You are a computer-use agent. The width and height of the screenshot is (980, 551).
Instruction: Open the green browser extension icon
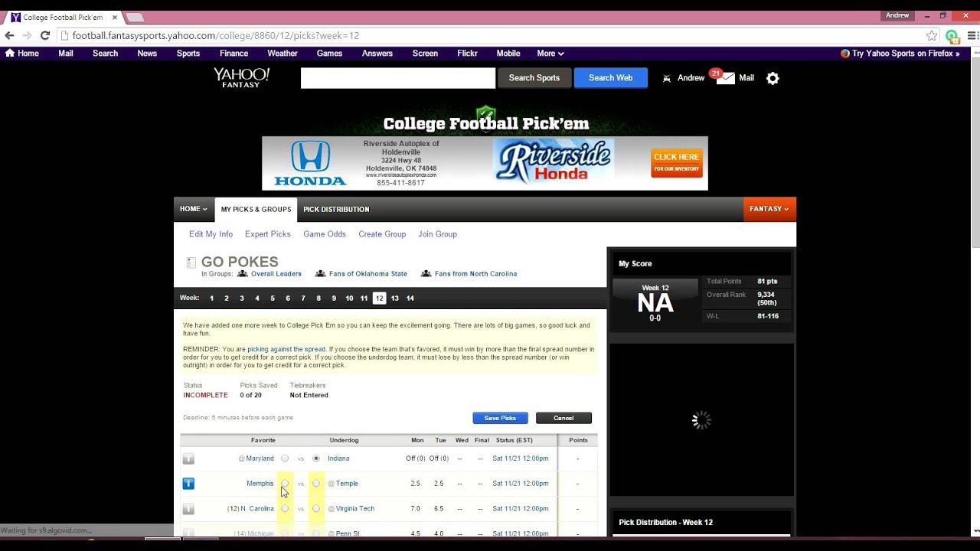(952, 36)
